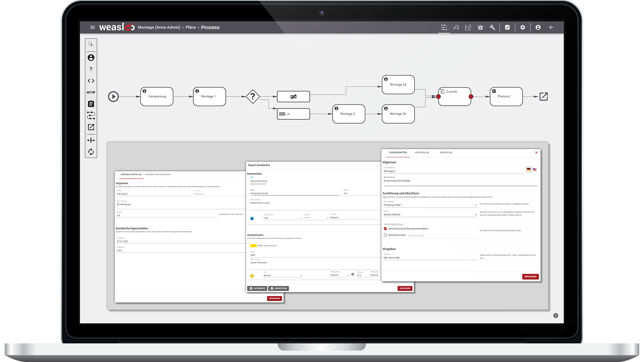Viewport: 644px width, 362px height.
Task: Click the wrench tools icon in header
Action: tap(492, 27)
